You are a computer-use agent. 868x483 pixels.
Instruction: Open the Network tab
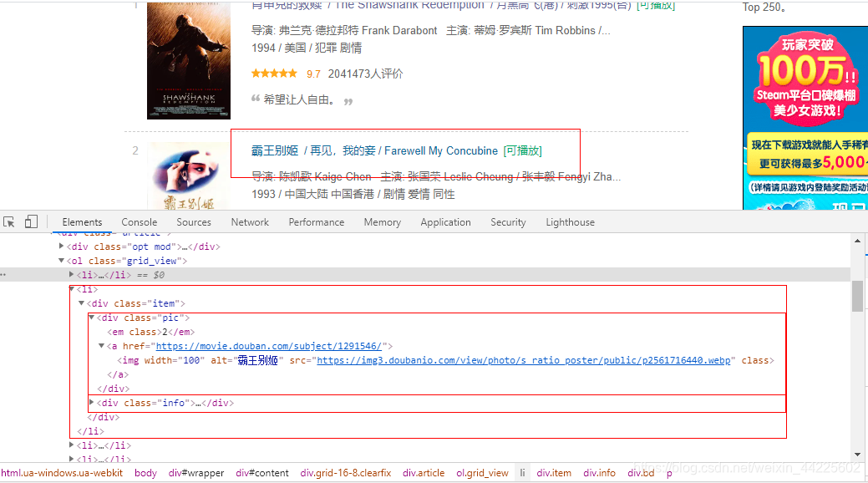[250, 222]
